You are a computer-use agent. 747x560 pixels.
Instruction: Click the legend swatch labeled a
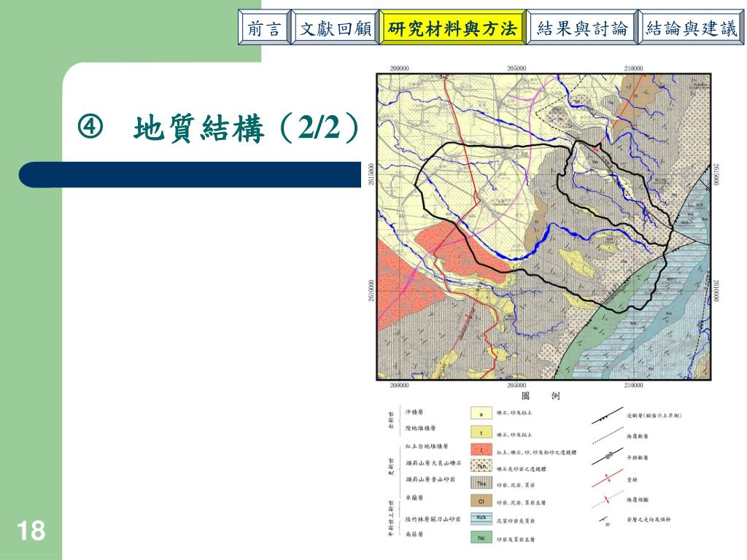tap(481, 413)
